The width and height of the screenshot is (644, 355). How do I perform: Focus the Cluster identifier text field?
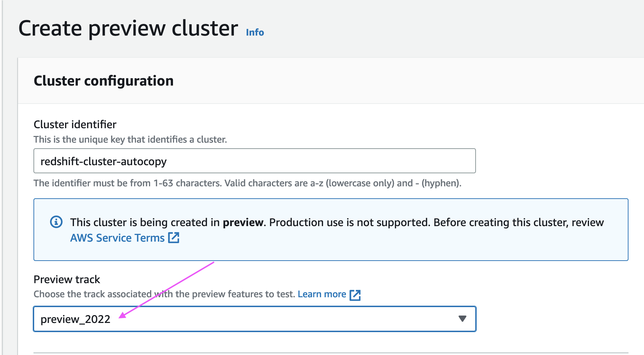254,161
